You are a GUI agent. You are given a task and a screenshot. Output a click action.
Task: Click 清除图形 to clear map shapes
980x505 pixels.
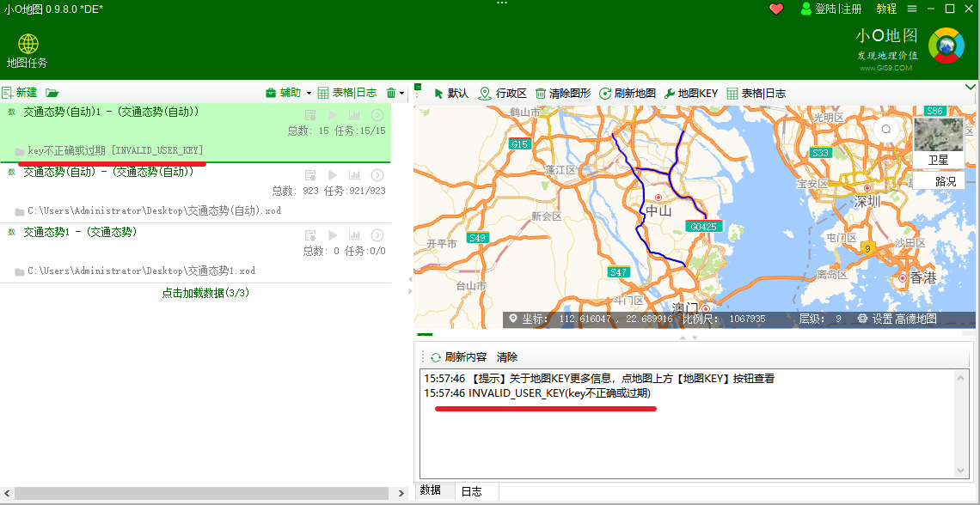[x=562, y=93]
